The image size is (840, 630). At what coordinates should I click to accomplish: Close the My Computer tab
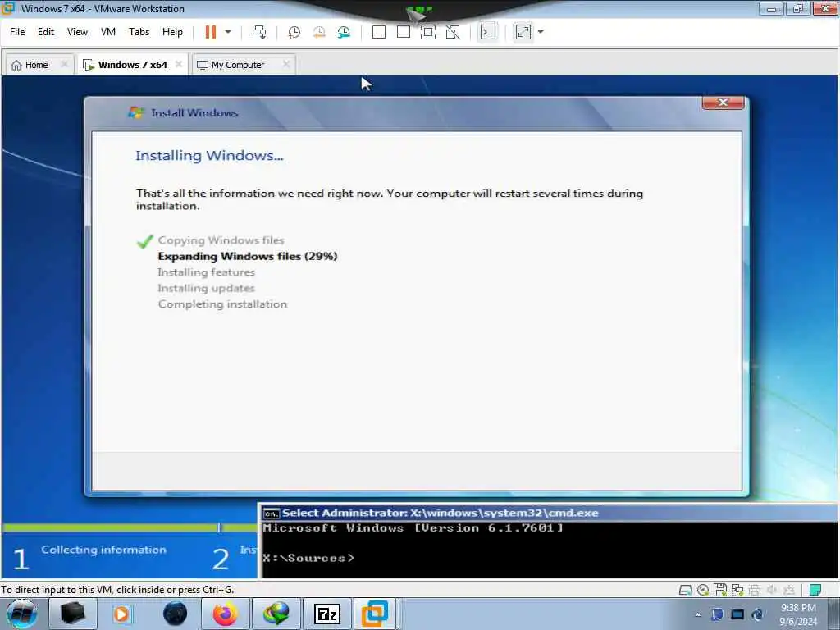286,64
